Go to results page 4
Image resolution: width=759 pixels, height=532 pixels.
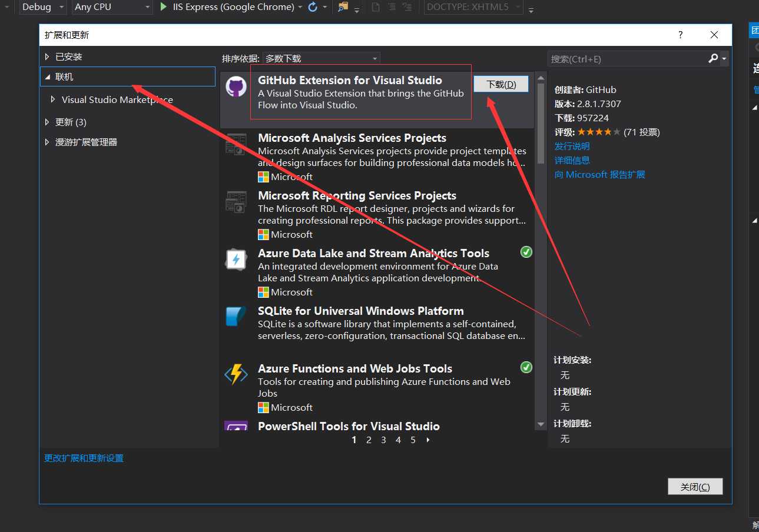coord(398,440)
